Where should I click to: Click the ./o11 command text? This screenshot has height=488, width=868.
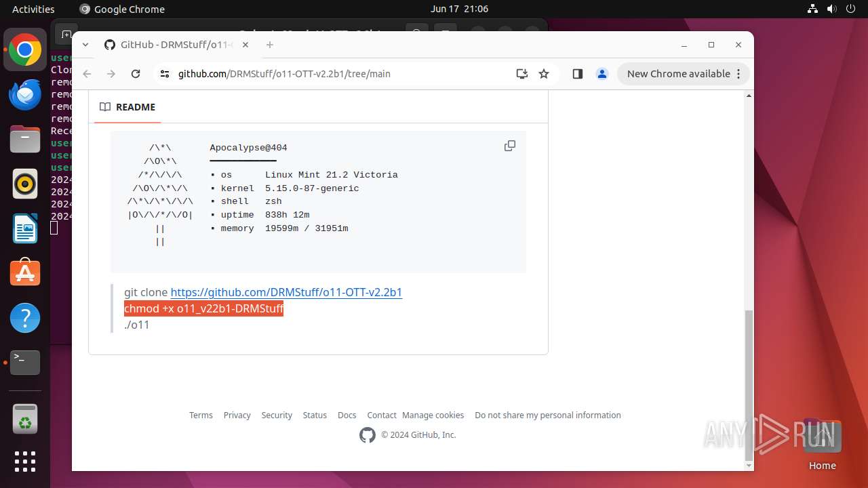pyautogui.click(x=136, y=325)
